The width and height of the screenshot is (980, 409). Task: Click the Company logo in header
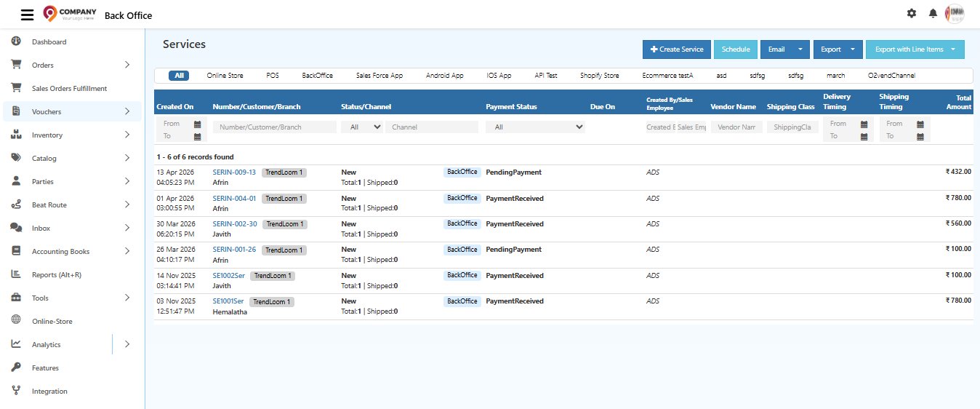coord(70,13)
